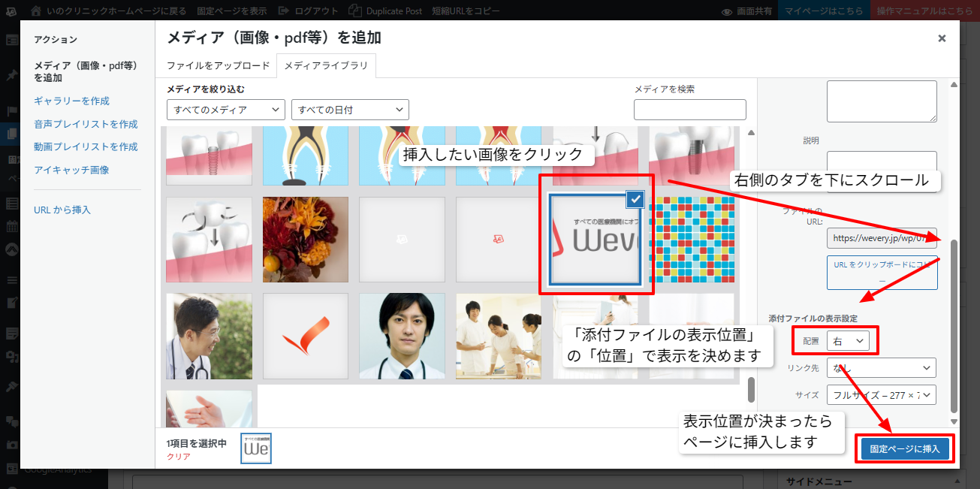
Task: Click the クリア link under selection count
Action: coord(178,456)
